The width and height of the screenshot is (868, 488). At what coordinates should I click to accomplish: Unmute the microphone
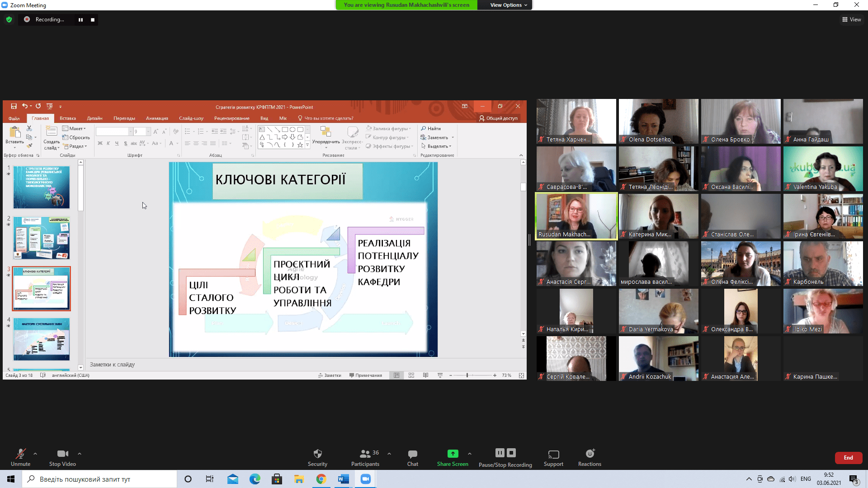[x=20, y=454]
